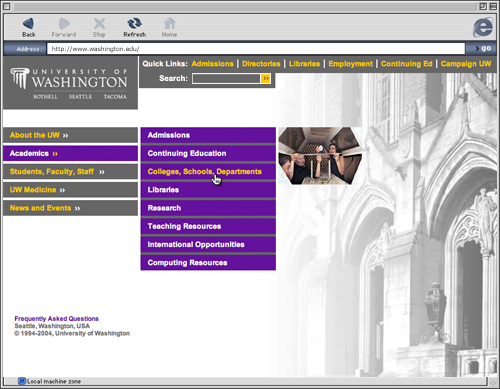
Task: Click the 'Seattle, Washington, USA' footer text
Action: pos(52,326)
